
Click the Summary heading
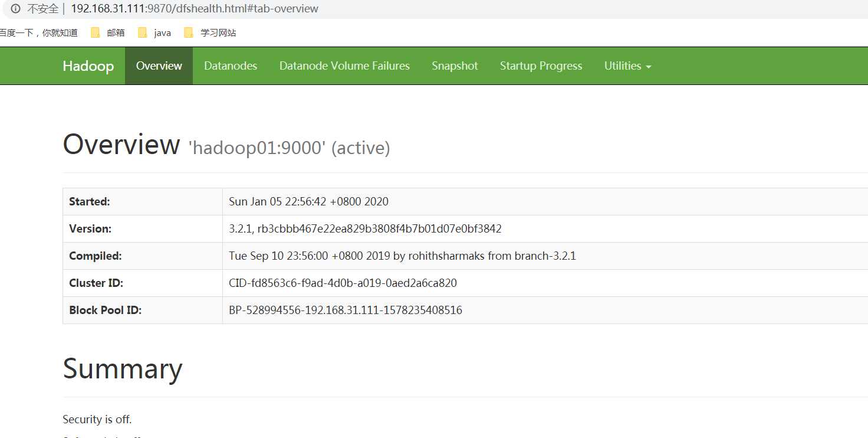(x=123, y=370)
